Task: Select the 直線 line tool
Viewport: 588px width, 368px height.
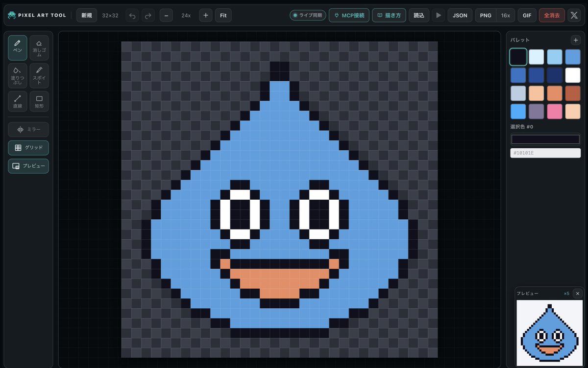Action: click(x=18, y=101)
